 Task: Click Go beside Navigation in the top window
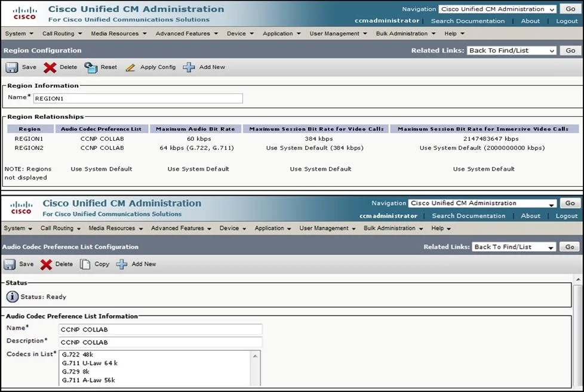[x=570, y=9]
